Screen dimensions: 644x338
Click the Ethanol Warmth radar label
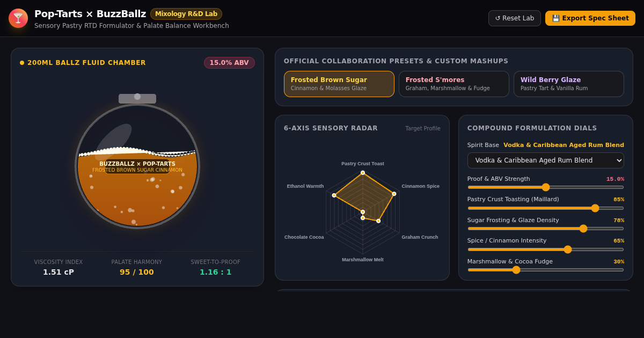[305, 186]
